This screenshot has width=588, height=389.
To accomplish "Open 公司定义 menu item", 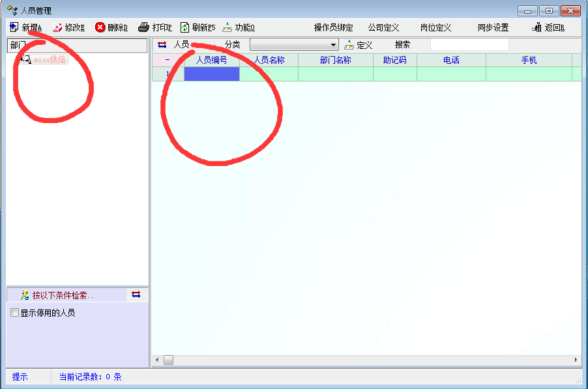I will coord(383,27).
